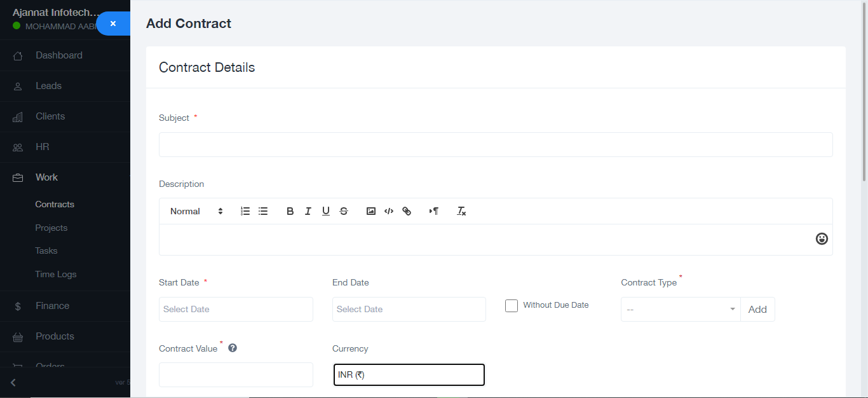868x398 pixels.
Task: Click the underline formatting icon
Action: (325, 211)
